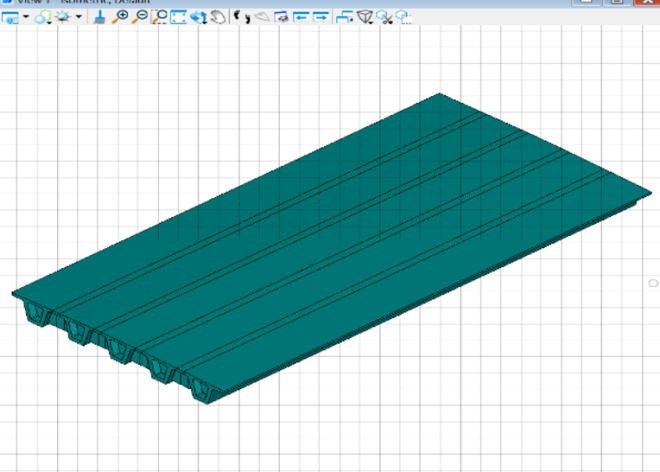The image size is (660, 472).
Task: Click the Fit View icon
Action: (178, 17)
